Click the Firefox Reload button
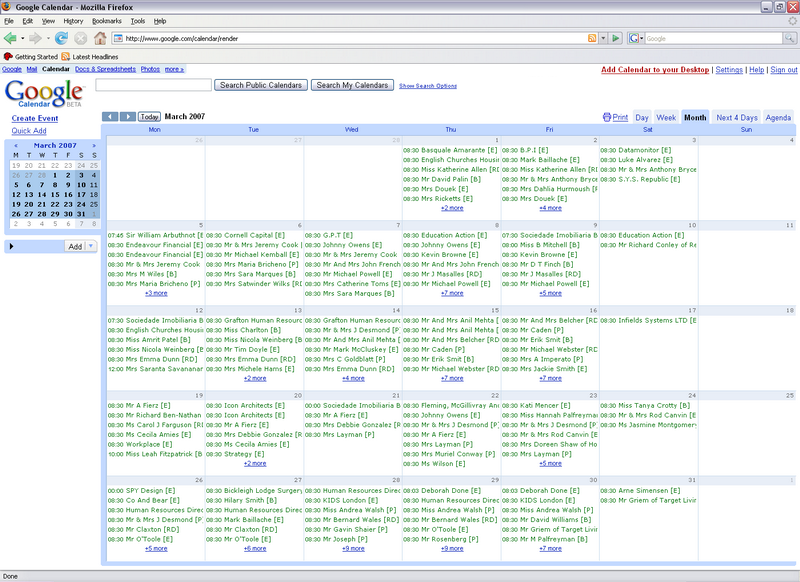This screenshot has width=800, height=582. pos(62,38)
